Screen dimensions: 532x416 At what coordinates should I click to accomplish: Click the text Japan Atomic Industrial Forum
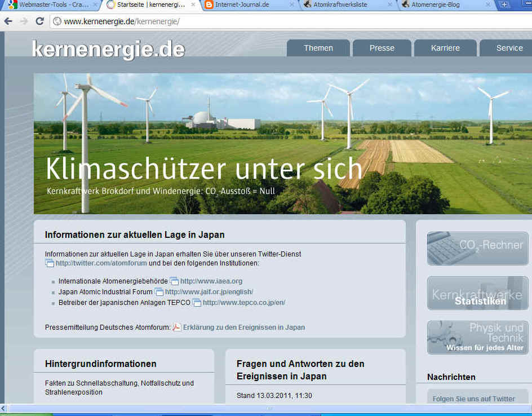(105, 292)
